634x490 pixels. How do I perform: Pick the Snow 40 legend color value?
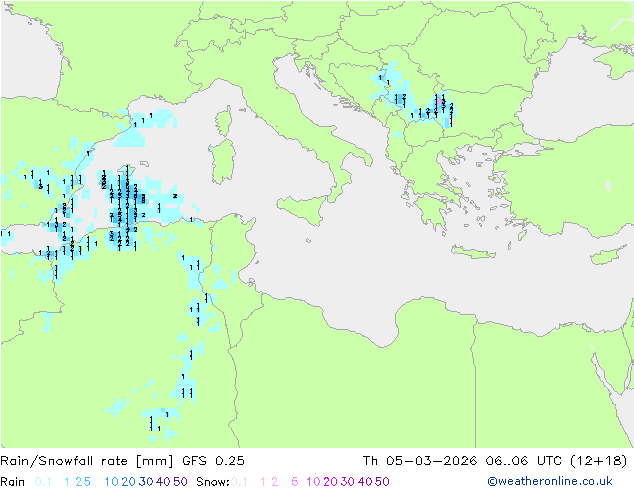coord(365,482)
